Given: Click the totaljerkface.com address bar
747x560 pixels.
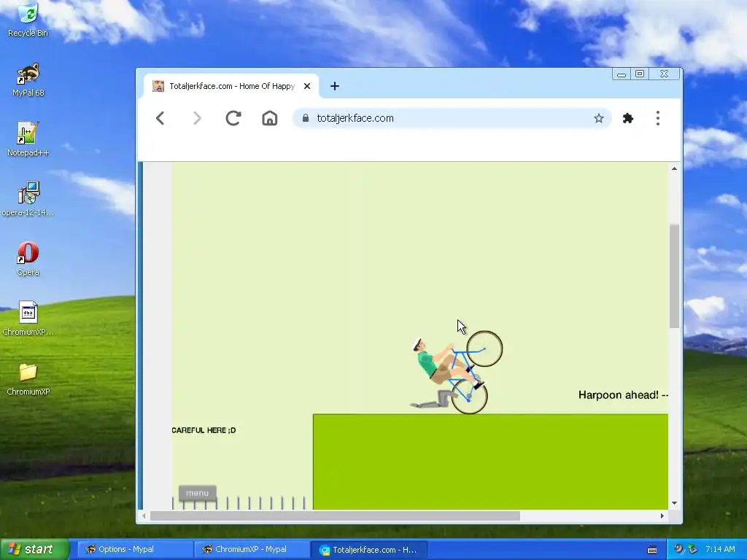Looking at the screenshot, I should (452, 118).
